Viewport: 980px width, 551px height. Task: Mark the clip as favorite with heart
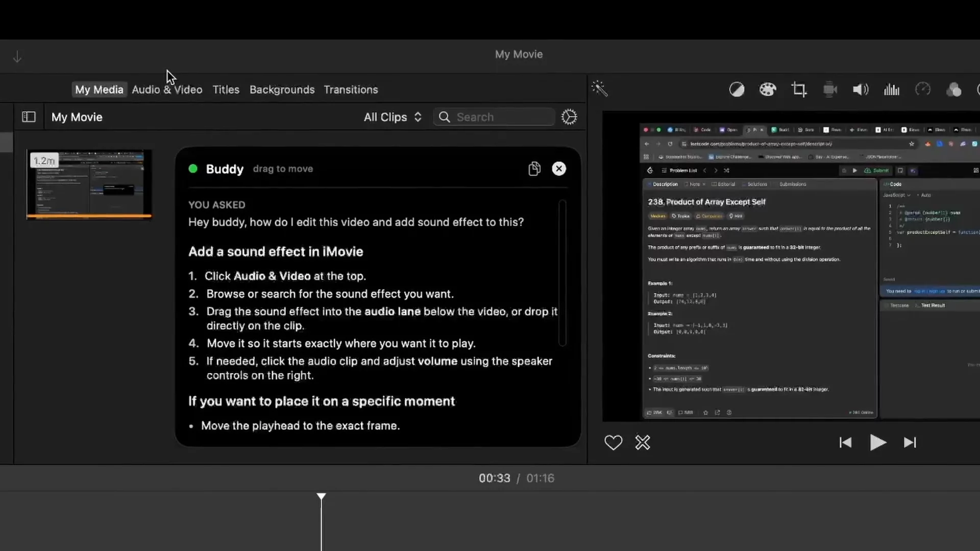click(x=613, y=442)
